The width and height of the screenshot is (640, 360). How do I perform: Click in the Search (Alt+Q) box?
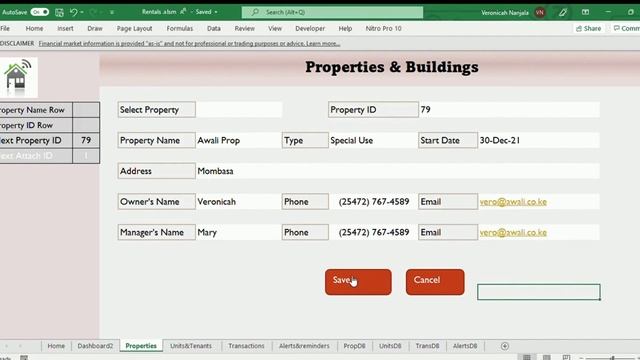tap(332, 12)
